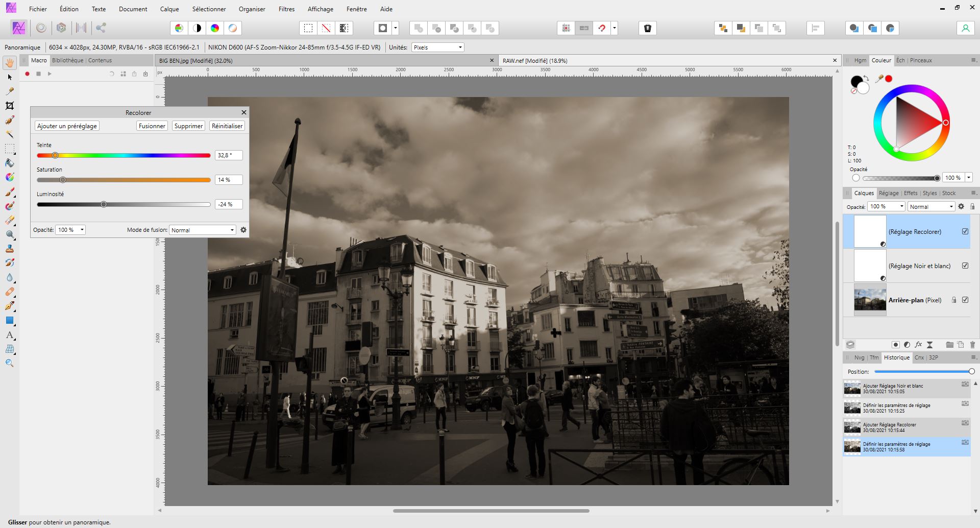Switch to the Bibliothèque tab

click(67, 60)
